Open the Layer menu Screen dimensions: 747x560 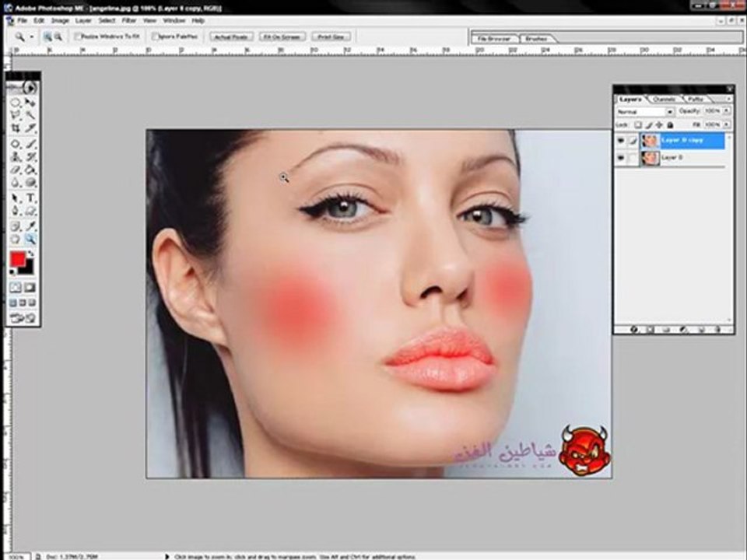pyautogui.click(x=83, y=20)
